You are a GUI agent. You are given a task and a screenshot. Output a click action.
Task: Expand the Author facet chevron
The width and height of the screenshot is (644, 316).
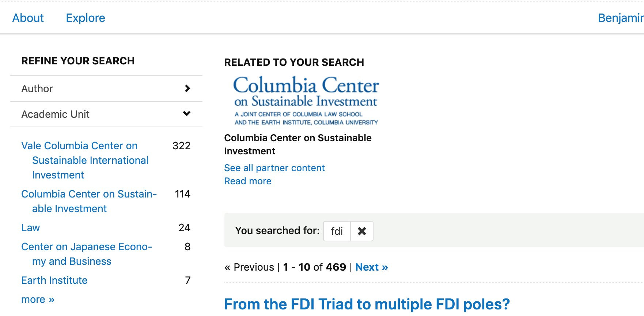pos(187,89)
